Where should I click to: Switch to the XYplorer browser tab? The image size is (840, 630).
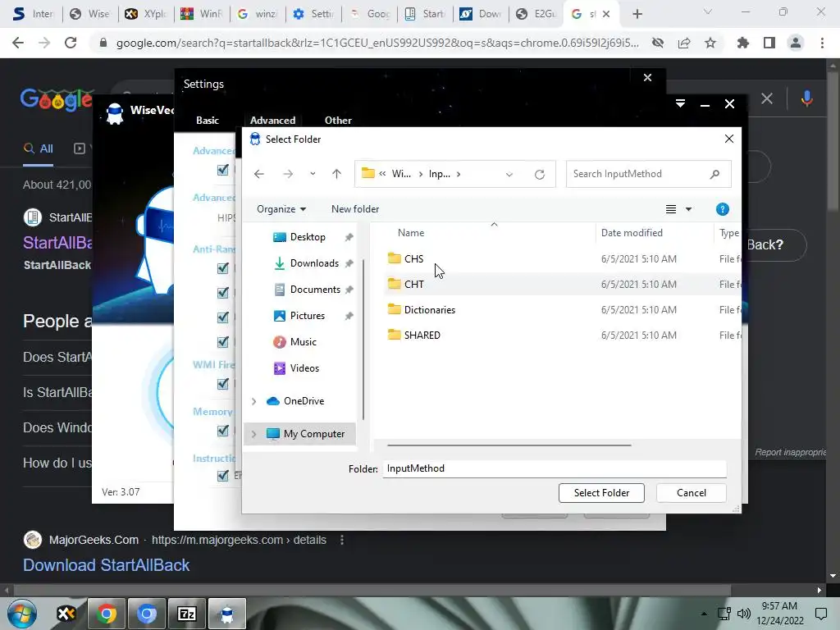(146, 14)
